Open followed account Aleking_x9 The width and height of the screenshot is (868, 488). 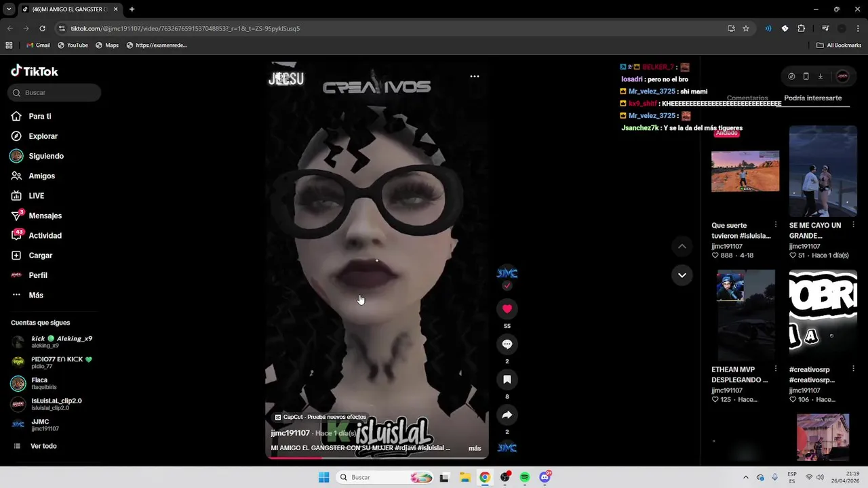(52, 342)
